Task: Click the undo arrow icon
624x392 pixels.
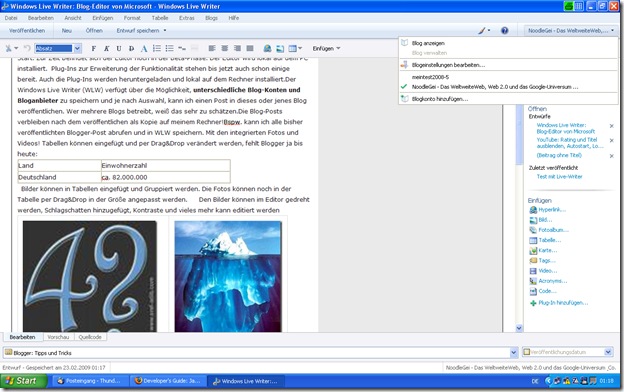Action: pyautogui.click(x=27, y=49)
